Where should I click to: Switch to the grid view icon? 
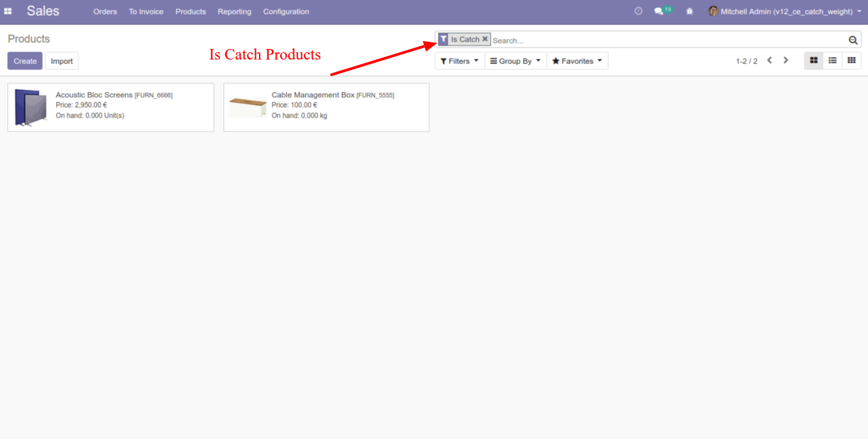click(x=851, y=61)
